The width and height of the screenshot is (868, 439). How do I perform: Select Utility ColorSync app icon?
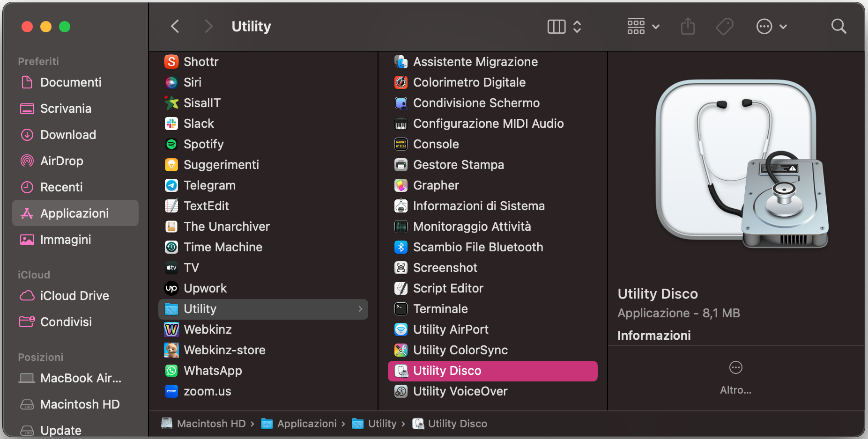pos(401,350)
